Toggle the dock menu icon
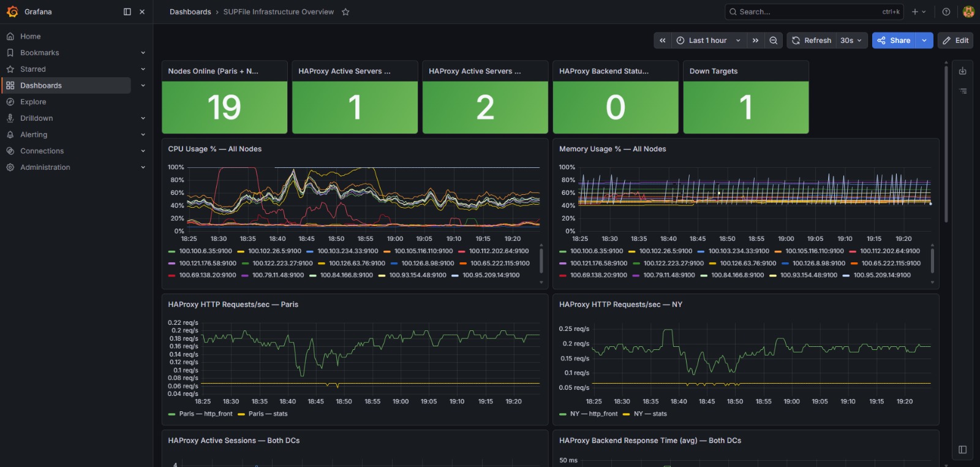This screenshot has height=467, width=980. (127, 12)
